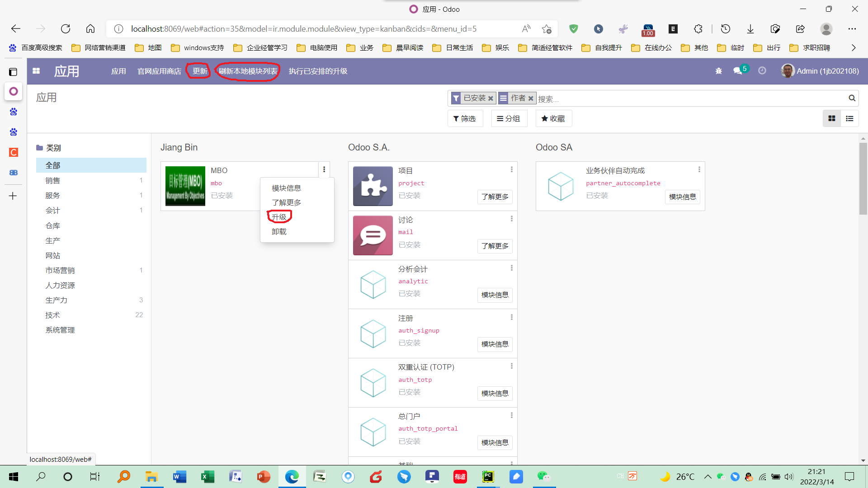Select the 销售 category
The height and width of the screenshot is (488, 868).
pyautogui.click(x=91, y=180)
